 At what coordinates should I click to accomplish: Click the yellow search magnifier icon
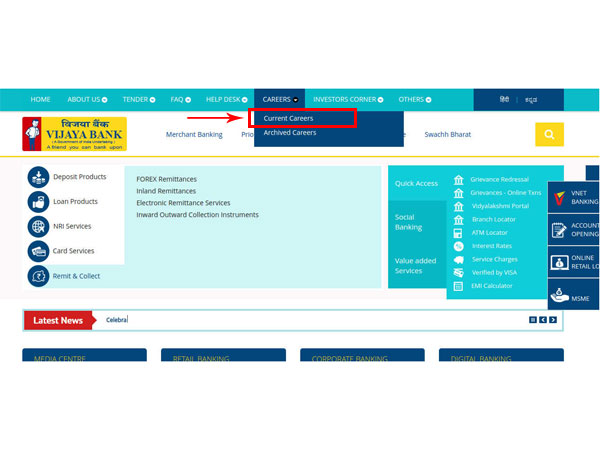549,134
